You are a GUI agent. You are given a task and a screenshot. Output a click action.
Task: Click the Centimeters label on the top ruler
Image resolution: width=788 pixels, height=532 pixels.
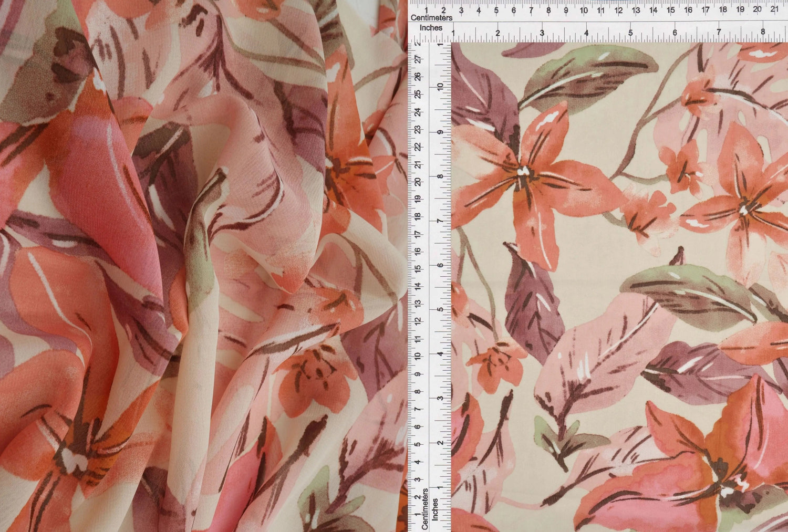tap(432, 17)
